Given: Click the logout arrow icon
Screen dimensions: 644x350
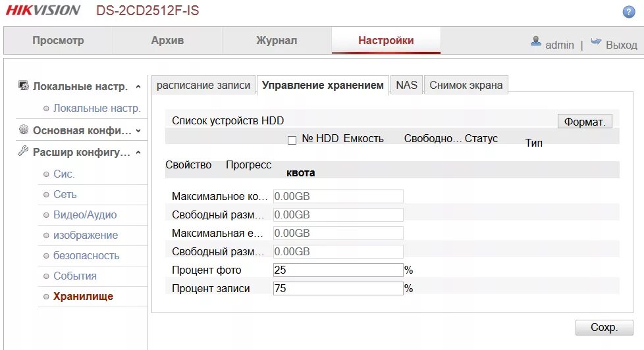Looking at the screenshot, I should click(x=596, y=41).
